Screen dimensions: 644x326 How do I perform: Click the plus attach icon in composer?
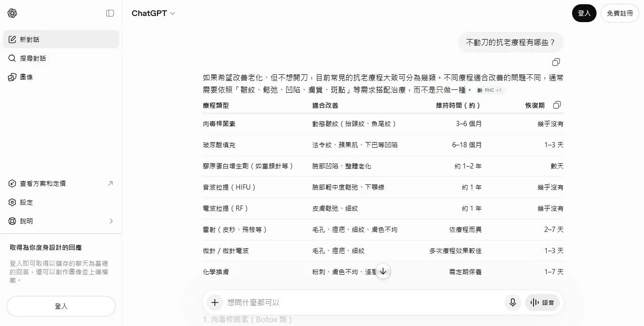click(x=215, y=302)
